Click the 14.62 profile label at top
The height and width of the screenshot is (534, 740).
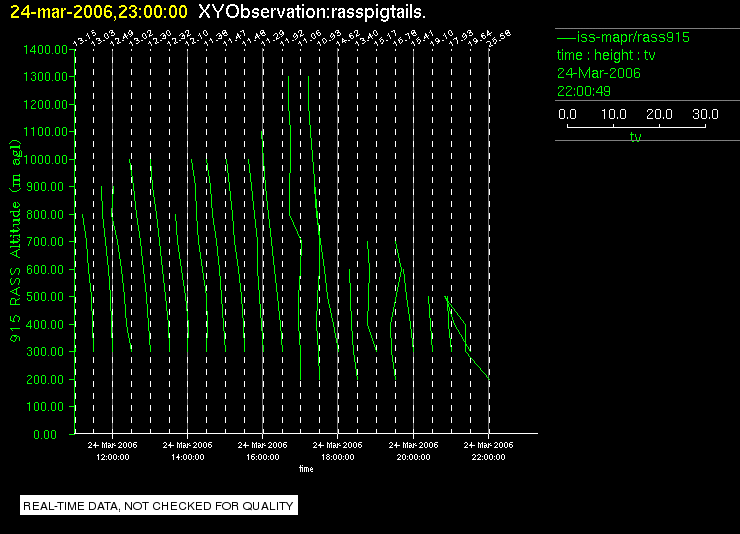(x=347, y=38)
